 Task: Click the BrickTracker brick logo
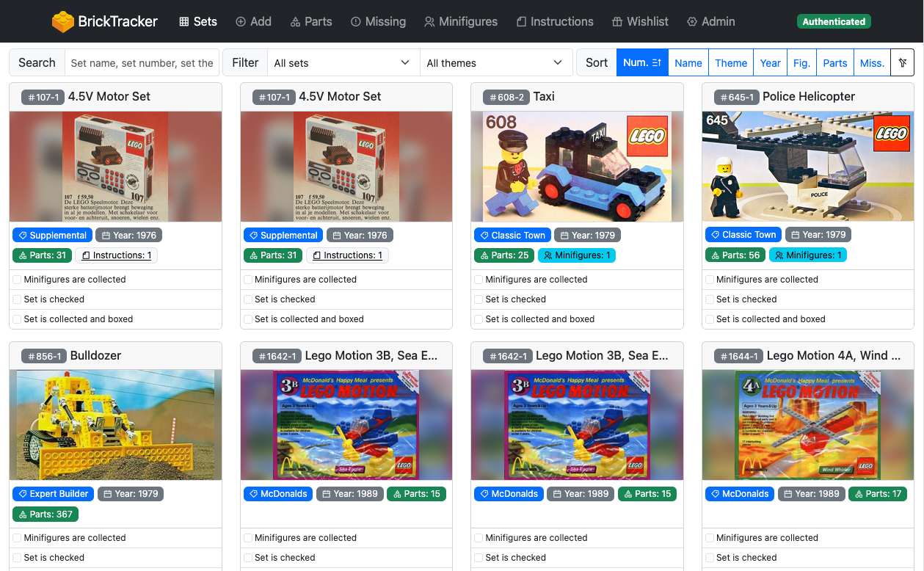63,22
